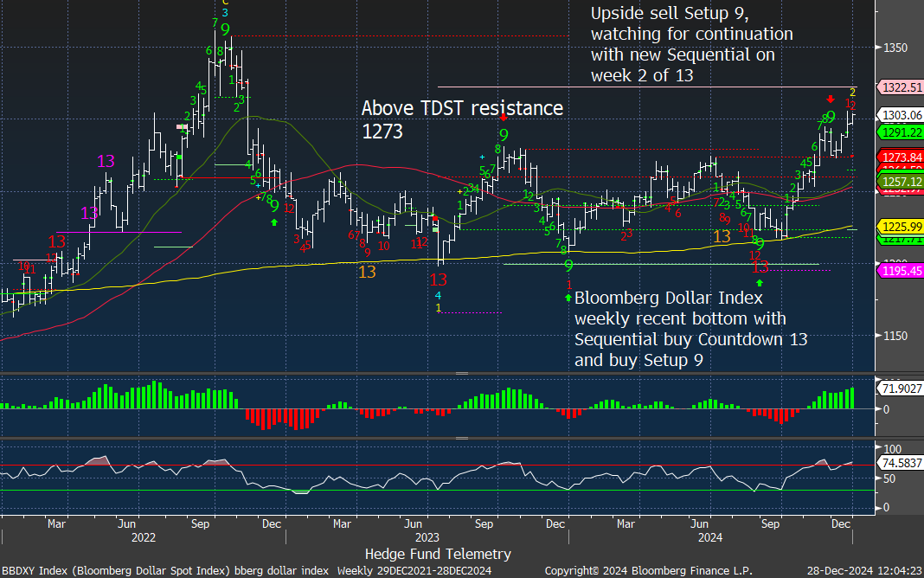Click the 2022 year label on time axis
924x578 pixels.
tap(144, 537)
